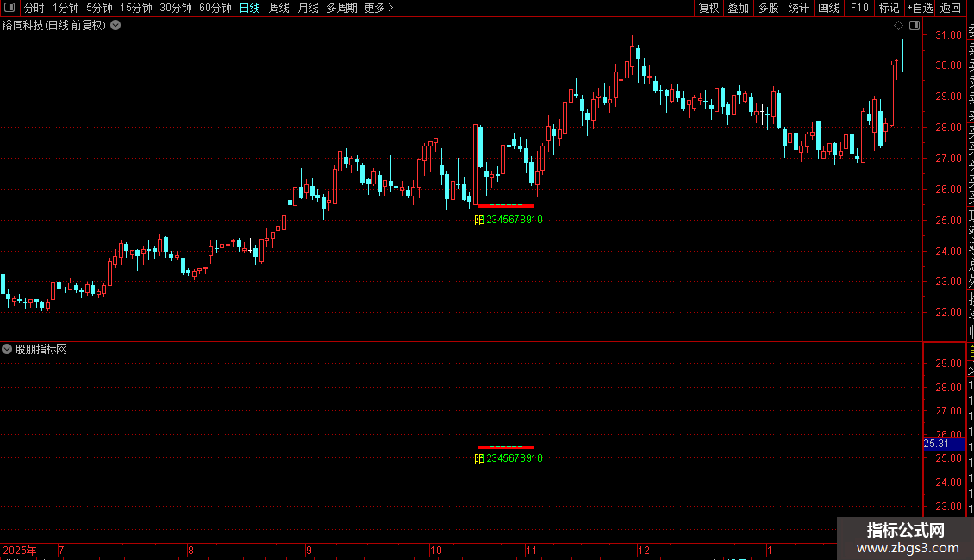Click the red line in the indicator pane
Image resolution: width=974 pixels, height=560 pixels.
506,447
